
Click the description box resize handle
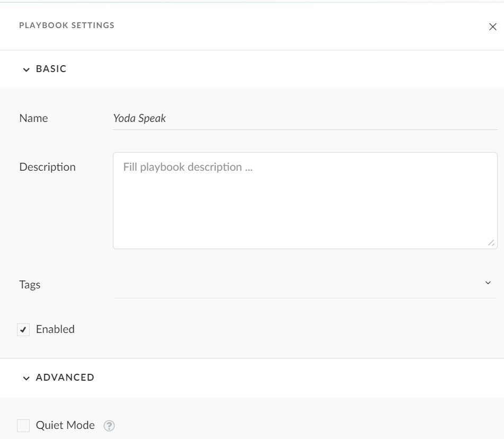(491, 243)
